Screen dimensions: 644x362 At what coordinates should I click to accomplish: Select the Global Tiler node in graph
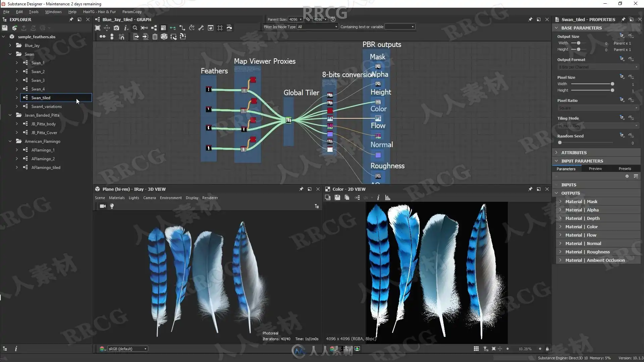point(288,120)
